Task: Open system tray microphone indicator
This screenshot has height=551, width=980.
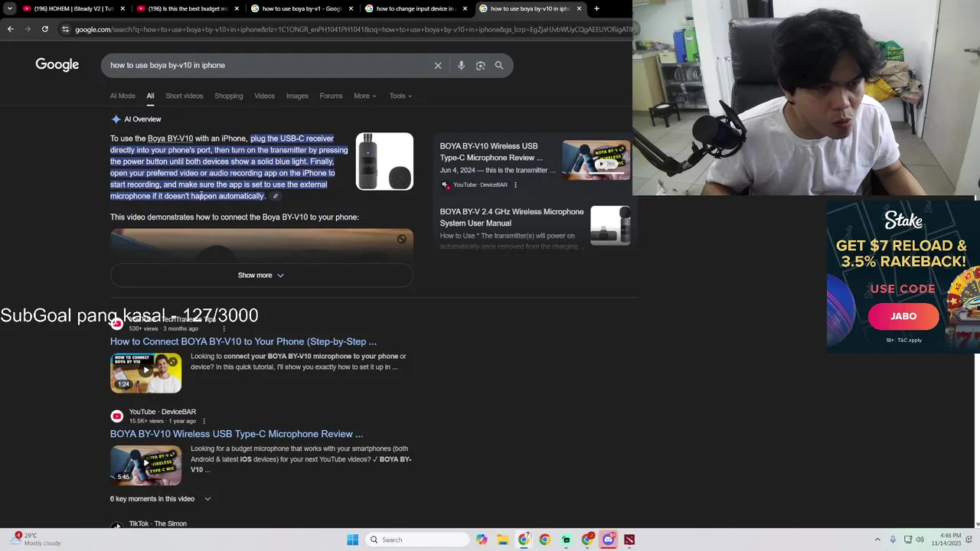Action: (x=893, y=540)
